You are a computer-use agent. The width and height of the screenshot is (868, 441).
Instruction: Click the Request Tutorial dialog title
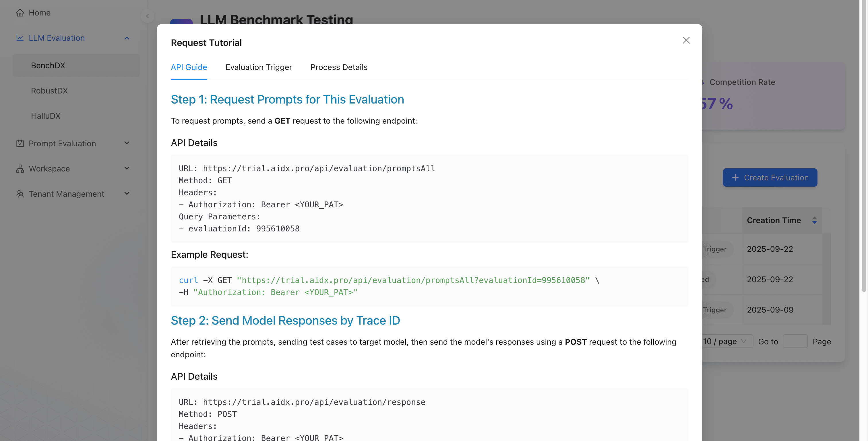206,43
